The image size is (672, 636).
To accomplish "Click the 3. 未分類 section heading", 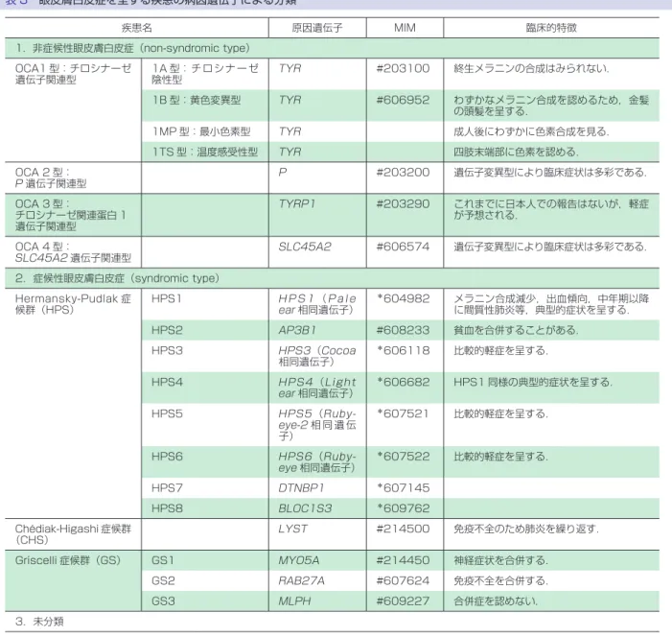I will (x=332, y=622).
